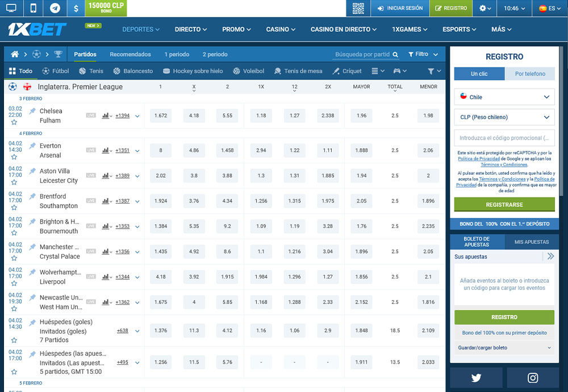Open the game controller esports filter
This screenshot has height=392, width=568.
pos(400,71)
